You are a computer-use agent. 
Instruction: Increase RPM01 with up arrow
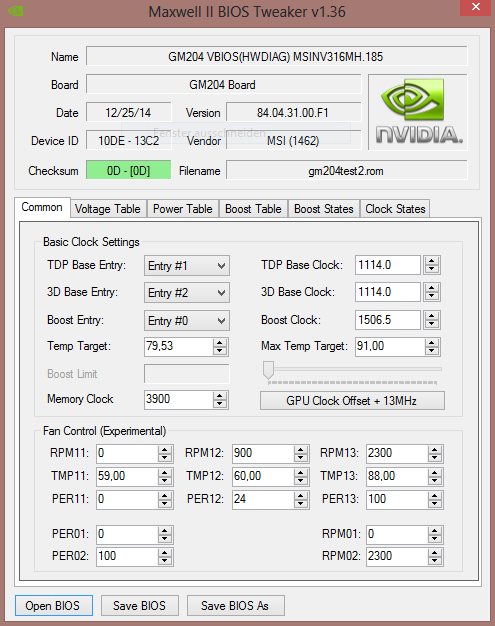coord(434,530)
